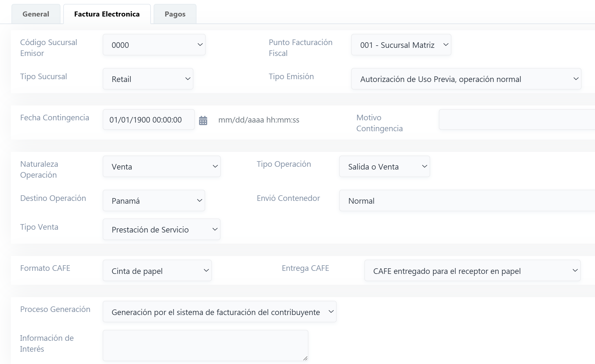
Task: Click the Motivo Contingencia text field
Action: pyautogui.click(x=516, y=120)
